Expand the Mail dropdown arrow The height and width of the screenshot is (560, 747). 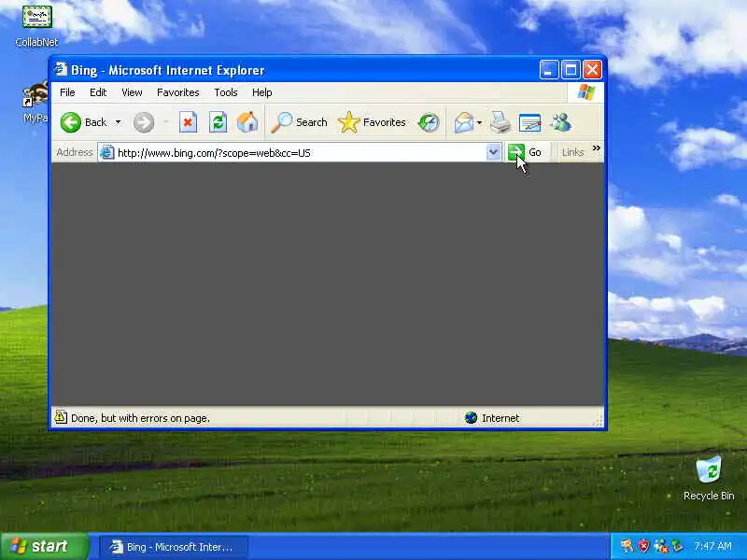(x=479, y=122)
